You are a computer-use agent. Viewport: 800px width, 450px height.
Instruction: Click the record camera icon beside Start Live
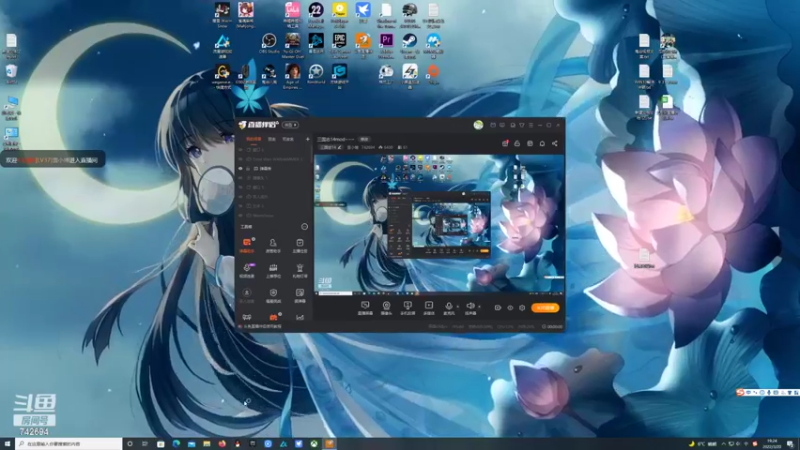coord(497,308)
